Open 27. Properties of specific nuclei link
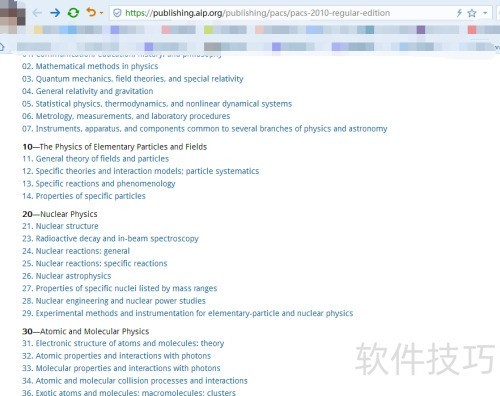 point(120,289)
